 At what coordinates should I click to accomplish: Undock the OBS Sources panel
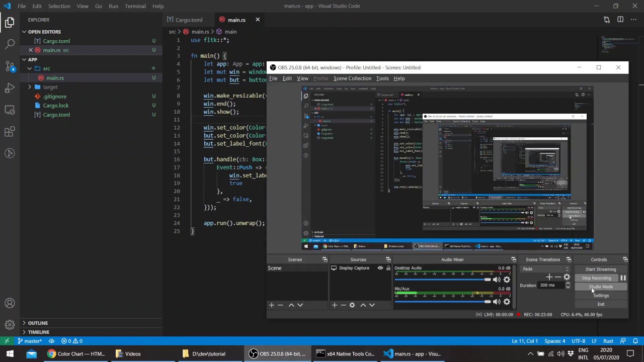(388, 259)
